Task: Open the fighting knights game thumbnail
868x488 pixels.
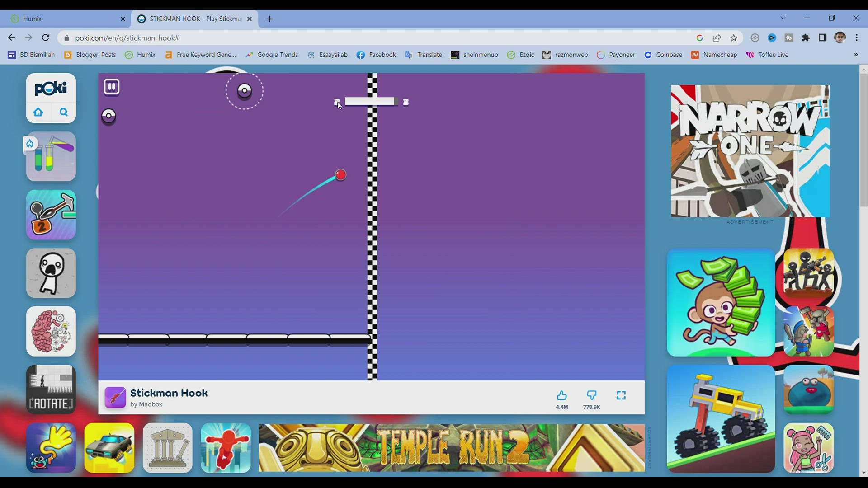Action: (x=809, y=331)
